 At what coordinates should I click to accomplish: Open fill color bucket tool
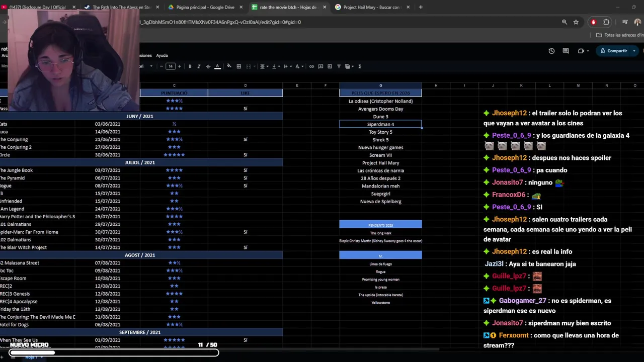pos(229,66)
